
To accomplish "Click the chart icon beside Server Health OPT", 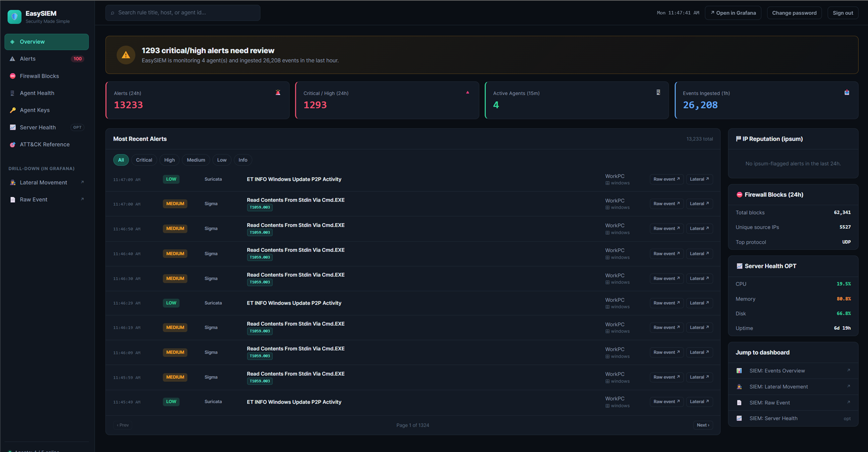I will pos(739,266).
